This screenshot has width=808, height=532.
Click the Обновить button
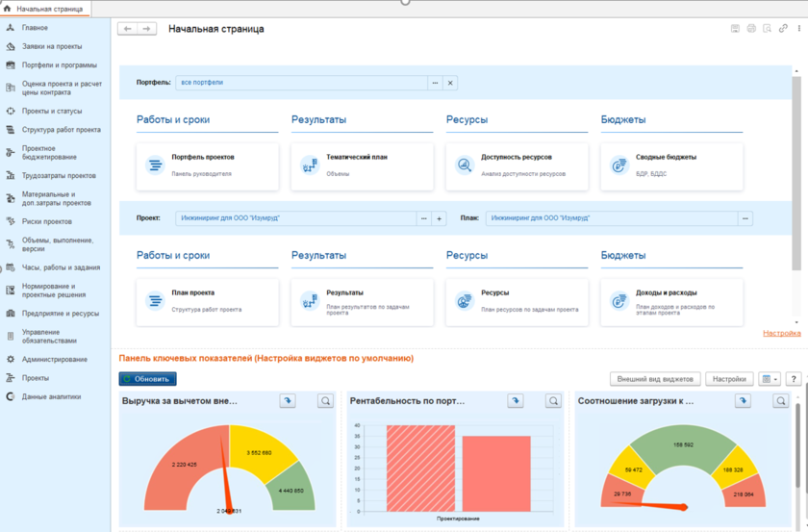click(147, 379)
